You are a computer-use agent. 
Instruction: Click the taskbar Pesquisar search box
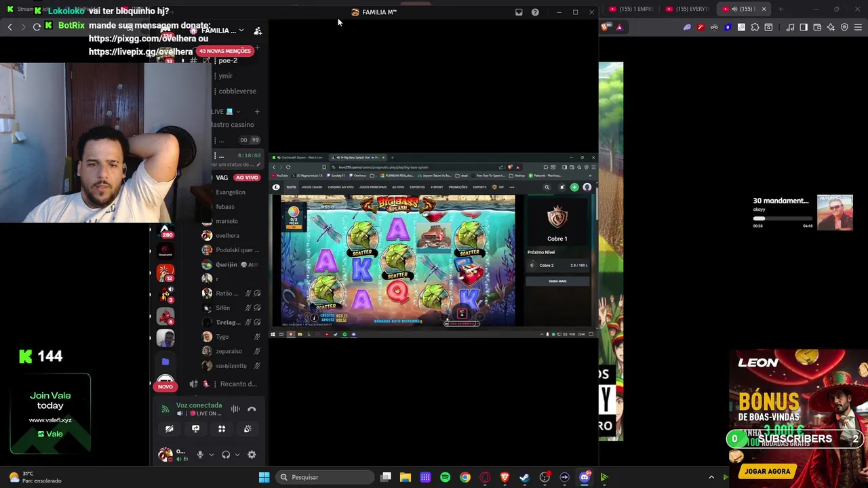pyautogui.click(x=325, y=477)
